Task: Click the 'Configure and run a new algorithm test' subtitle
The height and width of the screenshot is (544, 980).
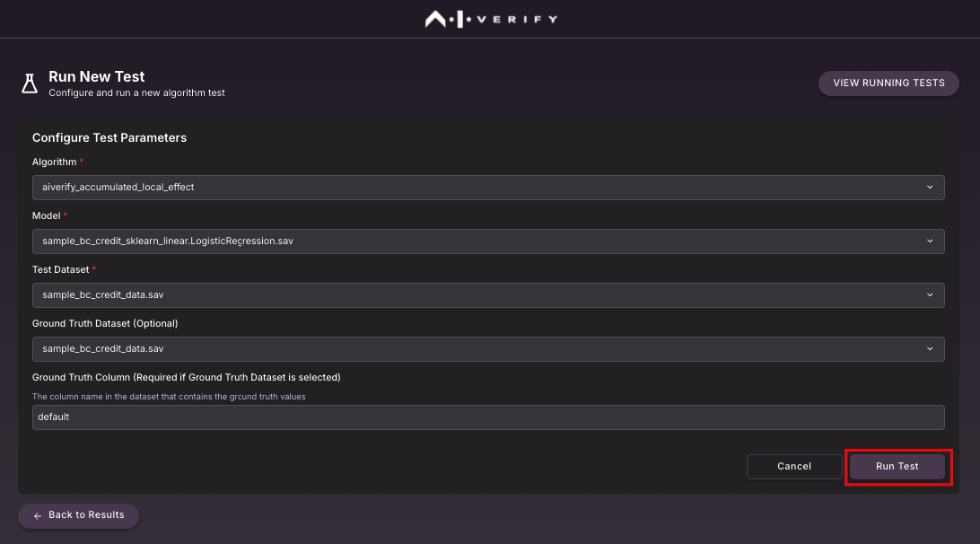Action: click(137, 93)
